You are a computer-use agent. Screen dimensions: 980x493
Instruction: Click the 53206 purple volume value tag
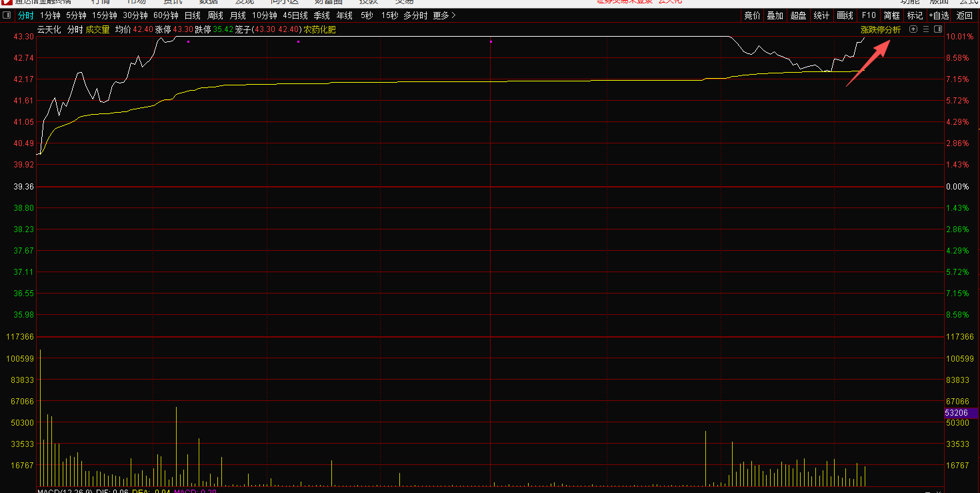tap(961, 413)
